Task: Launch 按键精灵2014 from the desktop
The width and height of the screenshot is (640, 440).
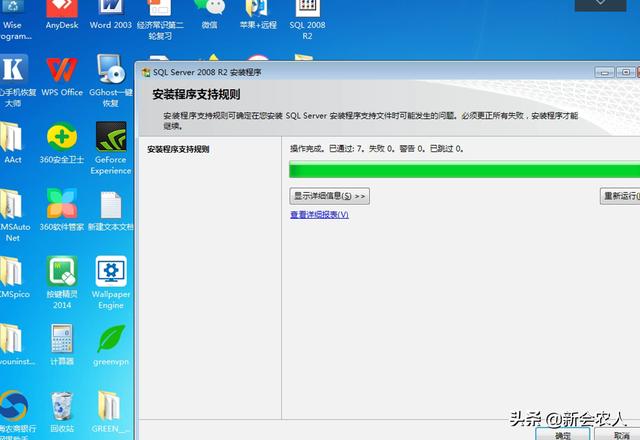Action: 62,282
